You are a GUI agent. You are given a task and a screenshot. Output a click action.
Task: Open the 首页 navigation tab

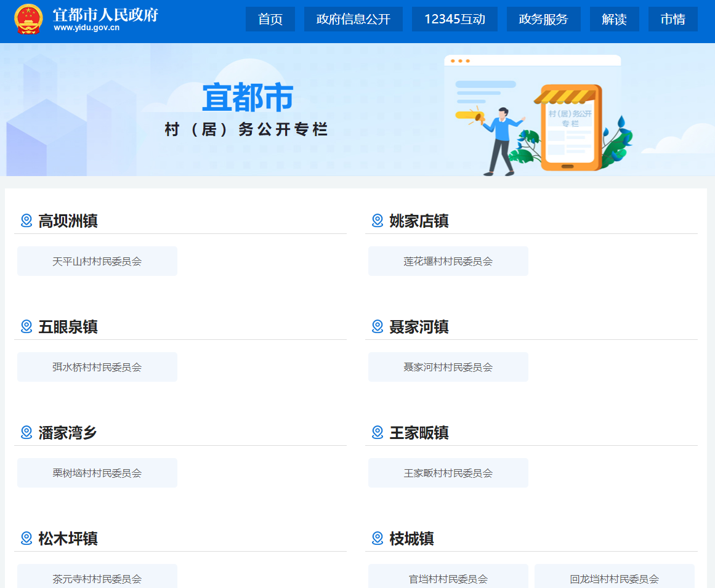(270, 19)
